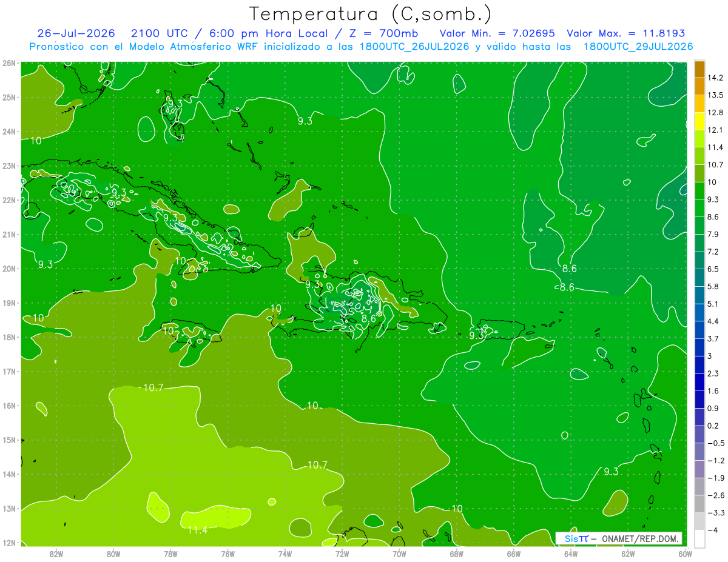728x562 pixels.
Task: Click the "19N" latitude axis label
Action: 9,303
